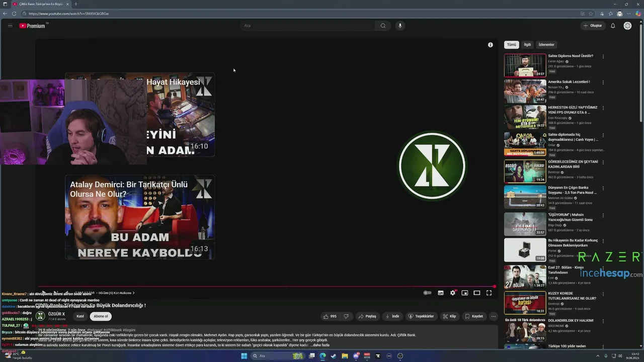The width and height of the screenshot is (644, 362).
Task: Open Sahte Diploma Nasıl Üretilir thumbnail
Action: [x=525, y=65]
